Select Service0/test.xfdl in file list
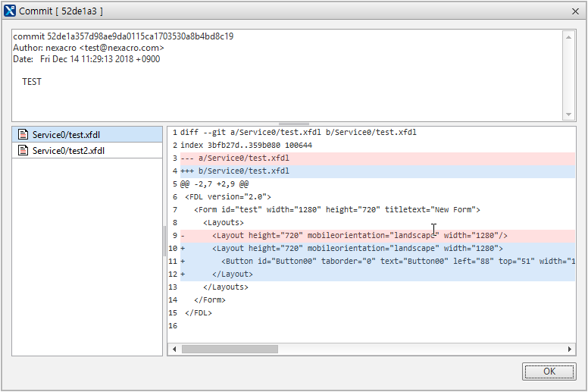Screen dimensions: 588x392 click(66, 135)
